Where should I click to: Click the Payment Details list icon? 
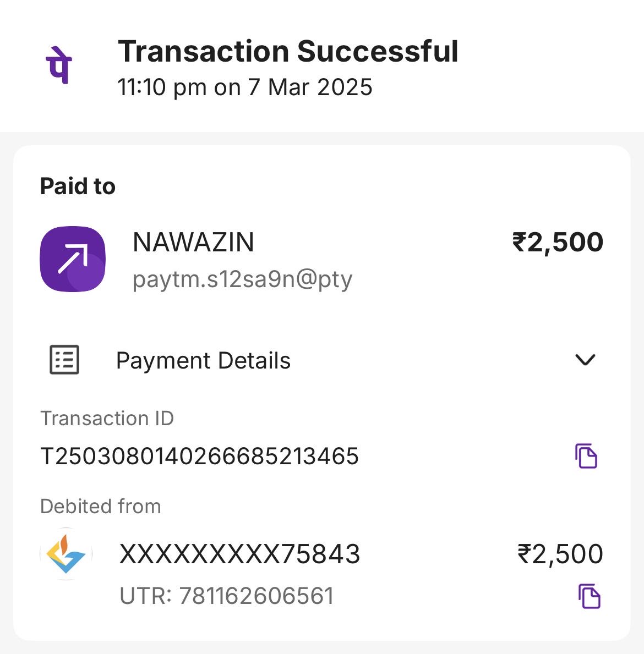[x=64, y=360]
